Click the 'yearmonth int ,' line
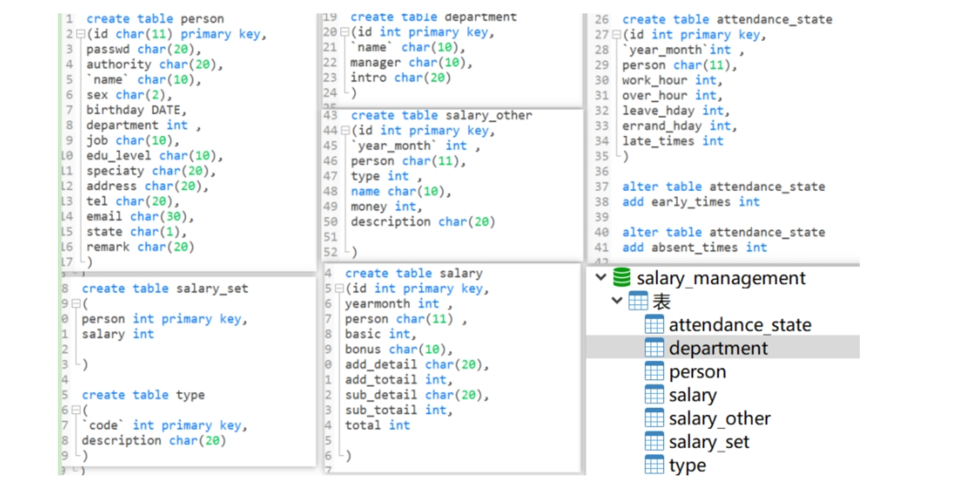980x501 pixels. (398, 303)
